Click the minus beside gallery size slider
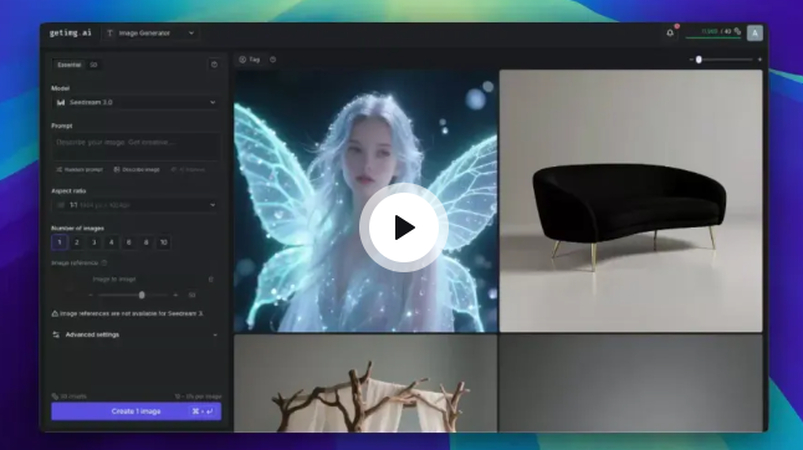The image size is (803, 450). click(x=691, y=59)
